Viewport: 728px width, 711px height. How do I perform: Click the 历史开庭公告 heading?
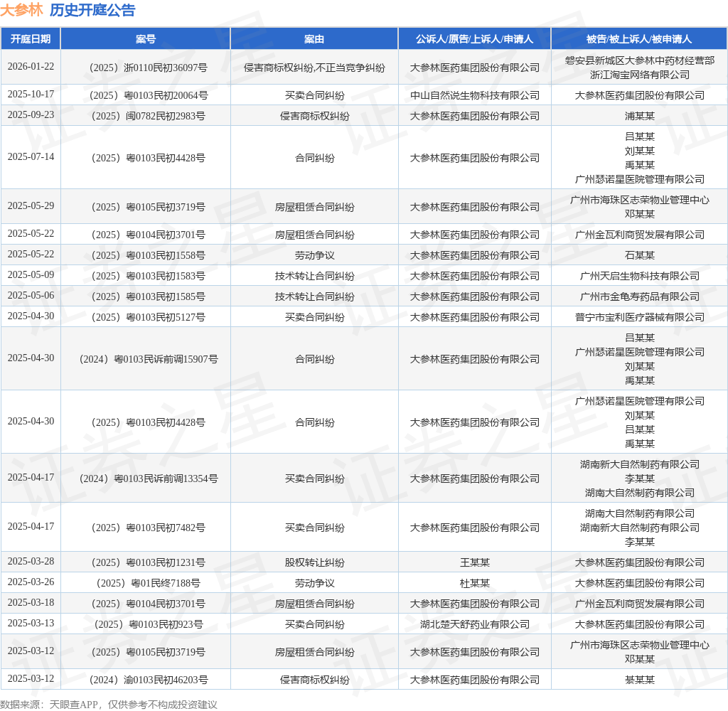[x=92, y=10]
